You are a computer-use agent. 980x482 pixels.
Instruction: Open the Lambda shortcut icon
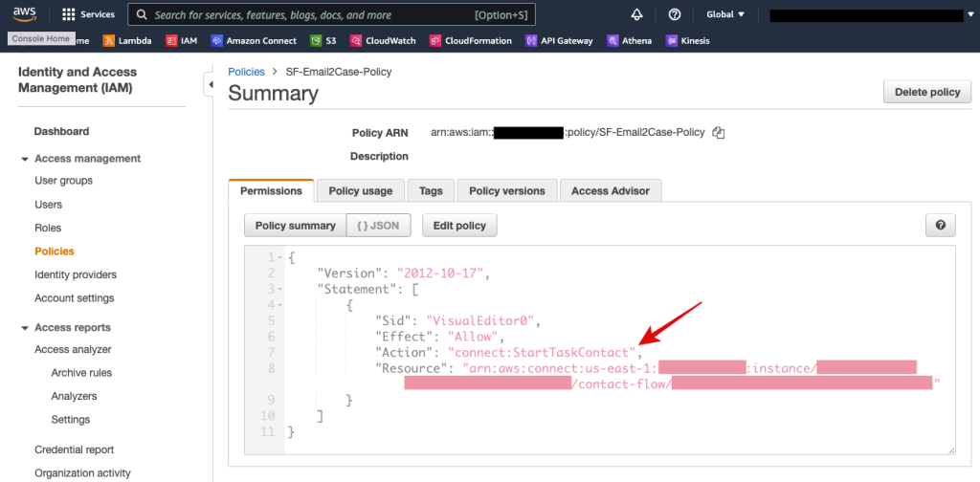coord(109,40)
